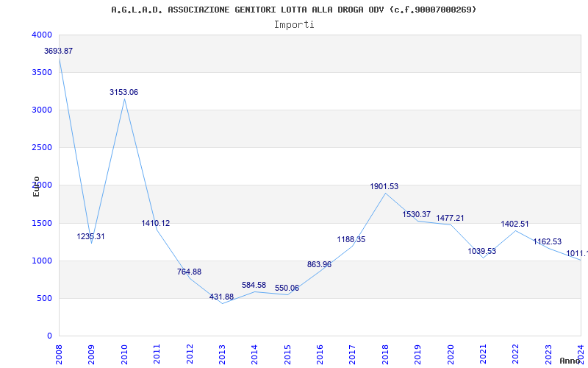Select the data label 1188.35
The width and height of the screenshot is (588, 368).
[x=351, y=239]
